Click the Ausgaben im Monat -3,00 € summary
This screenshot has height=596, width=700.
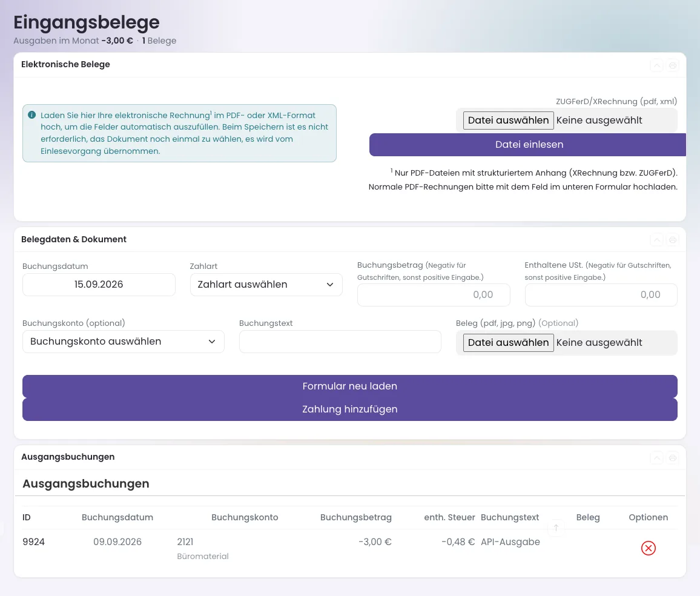[73, 41]
